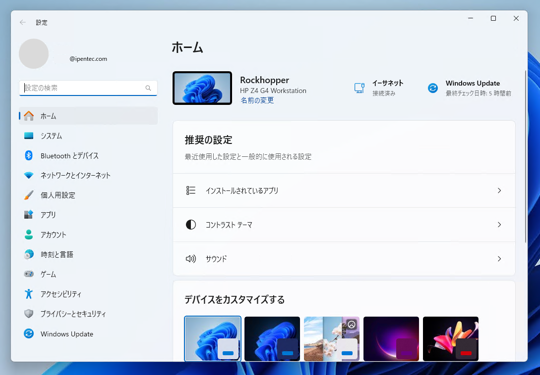Image resolution: width=540 pixels, height=375 pixels.
Task: Open Windows Update status at top
Action: (x=469, y=88)
